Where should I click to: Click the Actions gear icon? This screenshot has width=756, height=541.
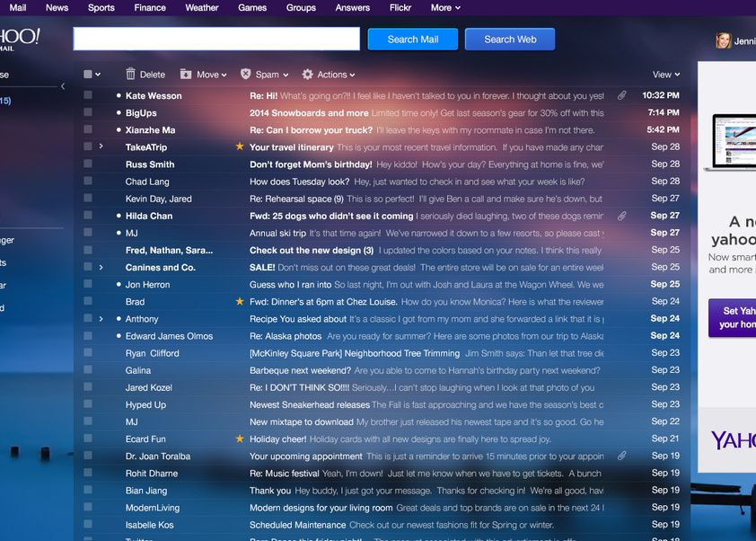(x=306, y=75)
